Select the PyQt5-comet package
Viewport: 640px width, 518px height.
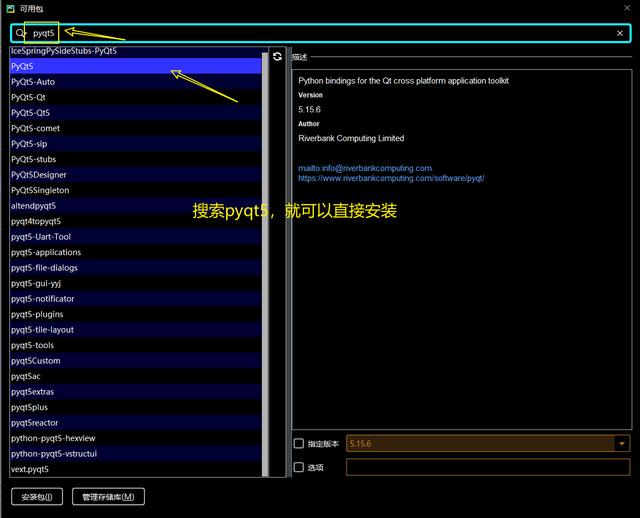[136, 128]
